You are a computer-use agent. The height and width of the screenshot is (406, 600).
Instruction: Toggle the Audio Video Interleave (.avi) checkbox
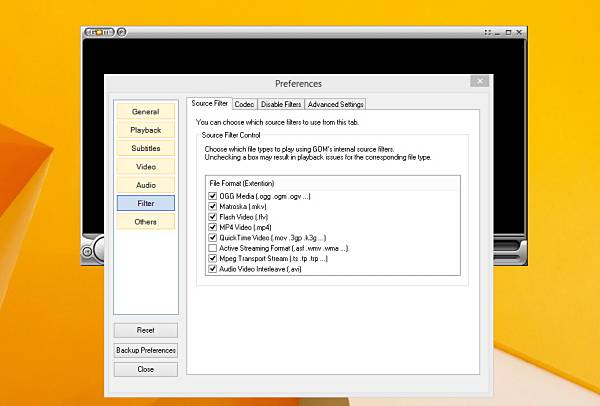point(212,269)
